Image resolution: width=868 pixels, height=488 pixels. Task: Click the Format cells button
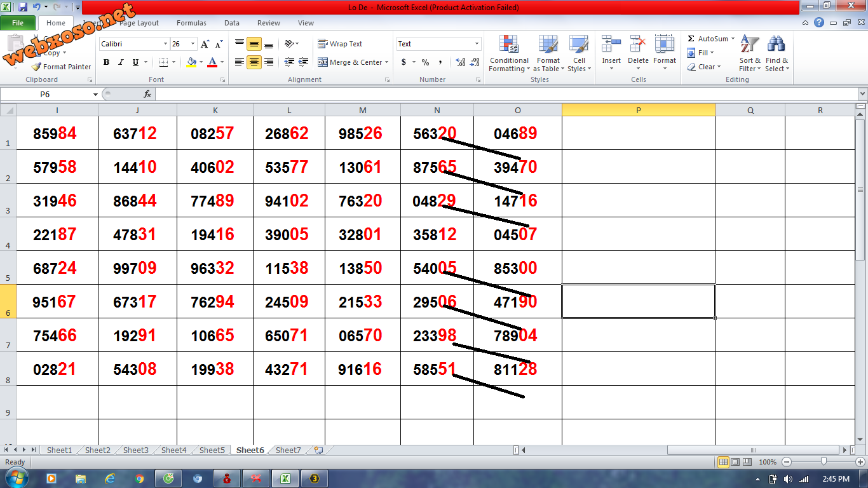tap(665, 54)
